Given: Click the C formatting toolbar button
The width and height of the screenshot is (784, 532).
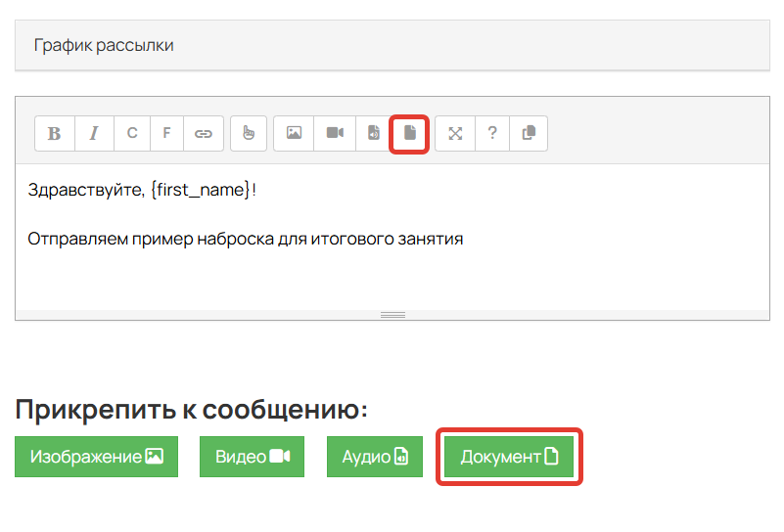Looking at the screenshot, I should (x=132, y=133).
